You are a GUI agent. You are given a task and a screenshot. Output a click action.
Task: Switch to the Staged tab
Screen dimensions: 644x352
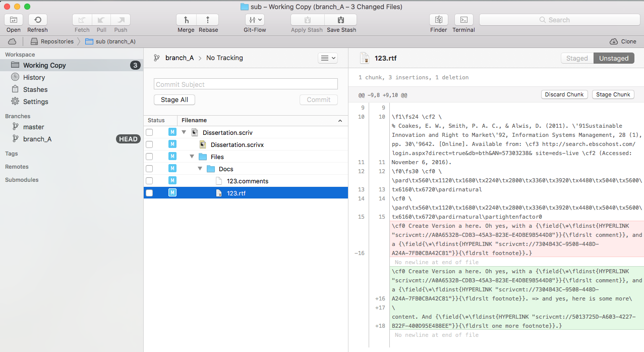point(577,58)
